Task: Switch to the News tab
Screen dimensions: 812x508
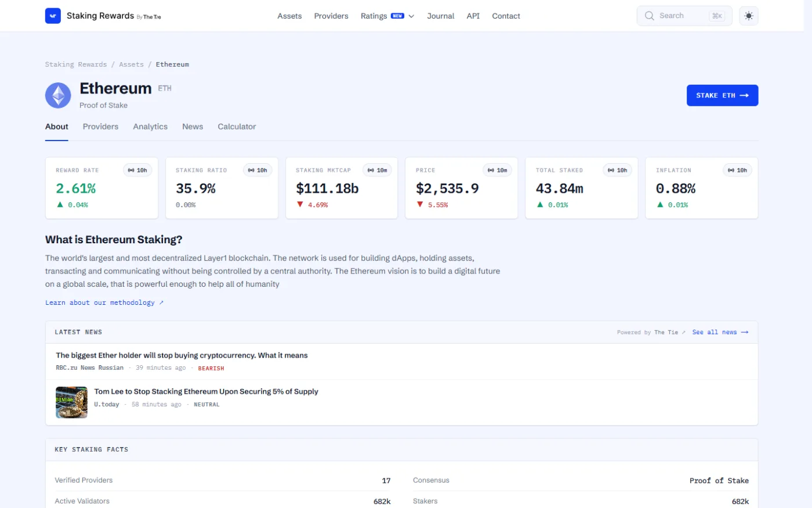Action: (193, 127)
